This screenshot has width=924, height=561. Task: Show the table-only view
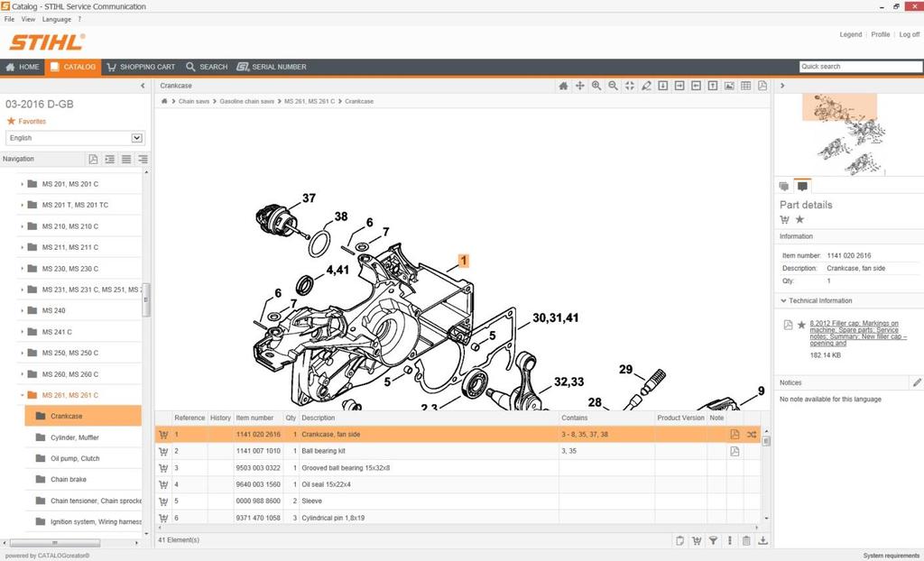pos(745,86)
